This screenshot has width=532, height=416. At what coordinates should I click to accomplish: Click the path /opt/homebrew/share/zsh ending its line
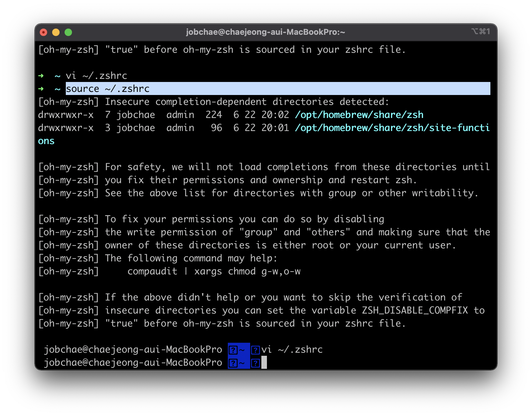(359, 115)
